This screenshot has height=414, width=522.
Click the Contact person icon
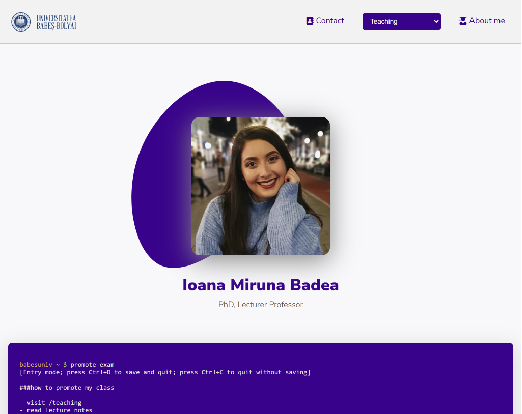(310, 21)
